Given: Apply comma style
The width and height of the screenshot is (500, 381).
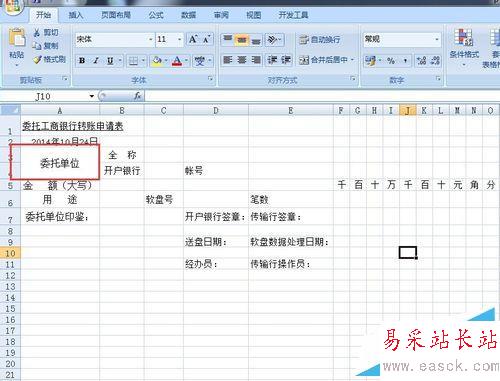Looking at the screenshot, I should 405,61.
